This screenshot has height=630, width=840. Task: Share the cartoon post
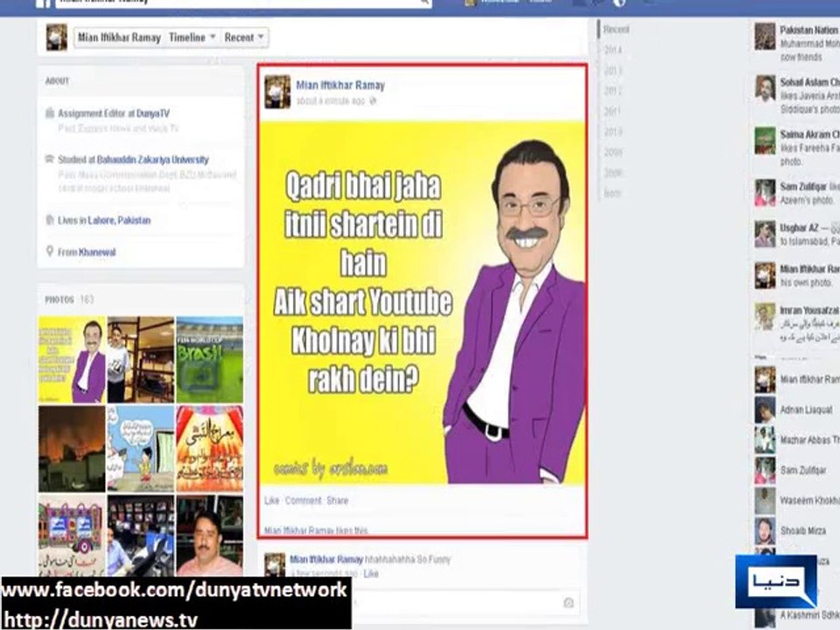[x=338, y=500]
